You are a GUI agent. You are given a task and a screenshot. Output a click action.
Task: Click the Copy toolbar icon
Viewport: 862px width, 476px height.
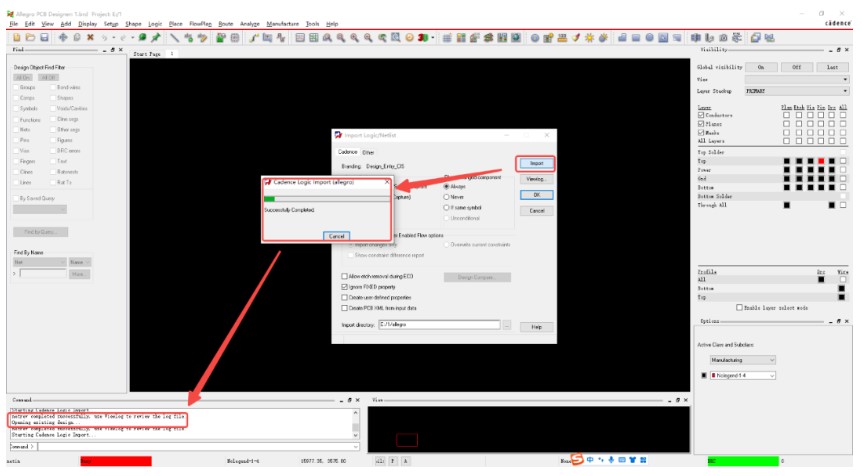coord(77,37)
